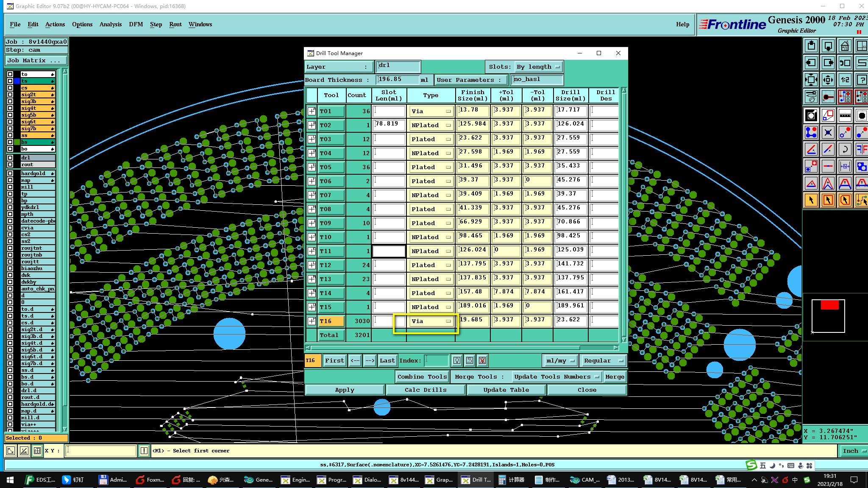The image size is (868, 488).
Task: Click the curved rotate arrow icon
Action: (845, 149)
